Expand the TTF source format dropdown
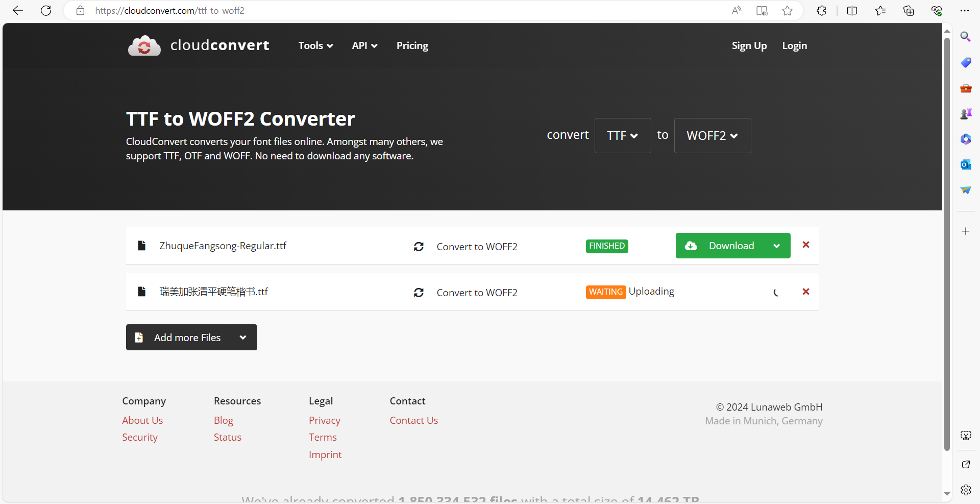Image resolution: width=980 pixels, height=504 pixels. 622,136
